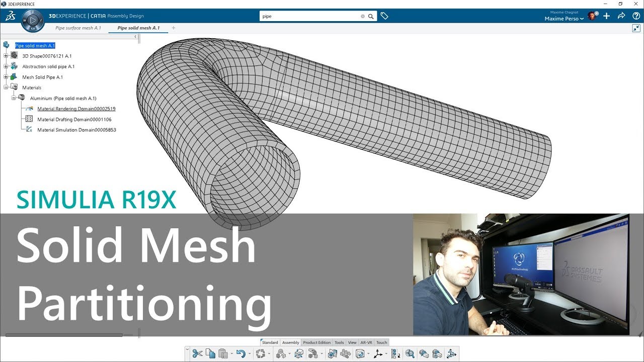Click the tree panel horizontal scrollbar
644x362 pixels.
click(x=63, y=334)
